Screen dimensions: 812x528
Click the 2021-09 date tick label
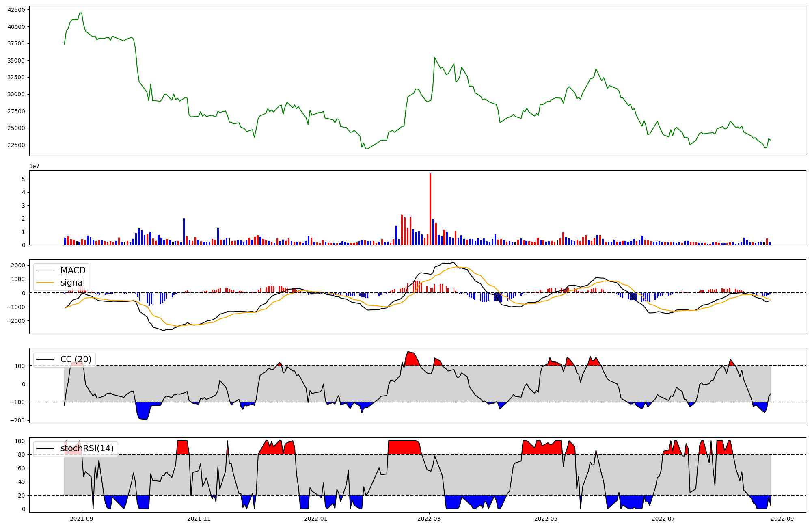click(82, 519)
